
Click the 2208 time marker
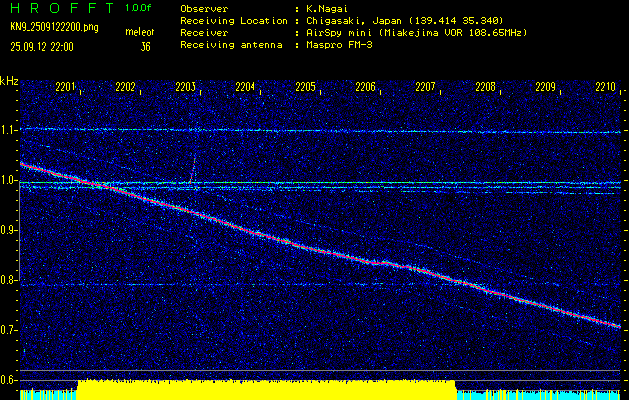[x=485, y=87]
